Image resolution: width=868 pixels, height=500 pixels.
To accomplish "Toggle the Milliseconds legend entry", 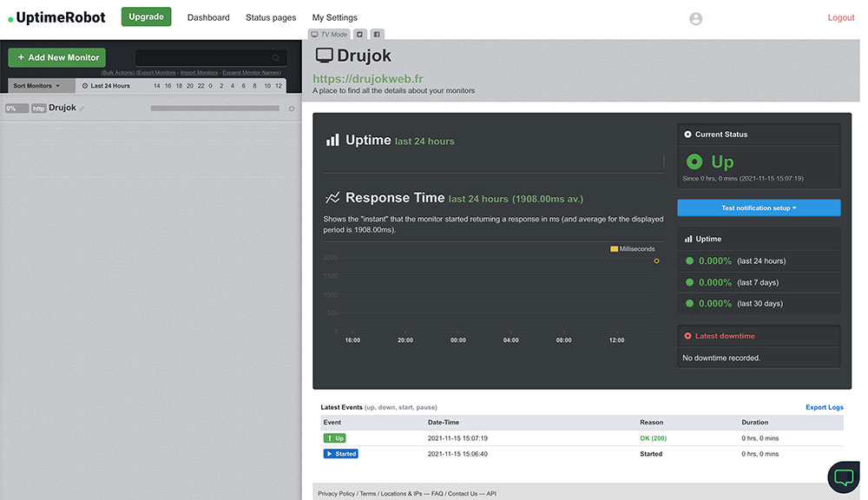I will click(x=632, y=249).
